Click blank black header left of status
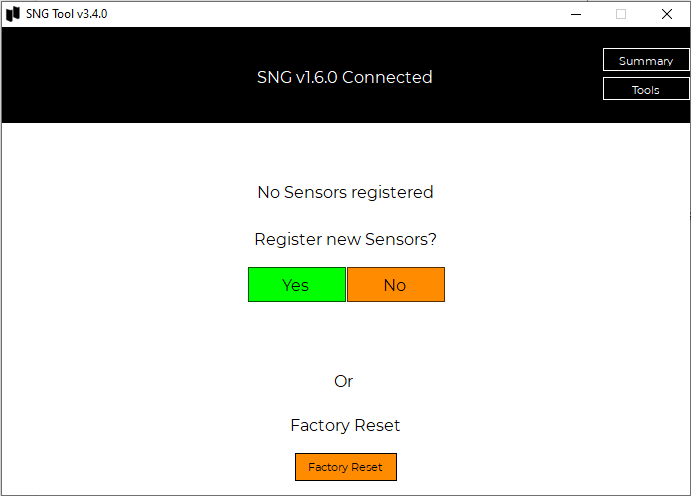 [x=120, y=77]
